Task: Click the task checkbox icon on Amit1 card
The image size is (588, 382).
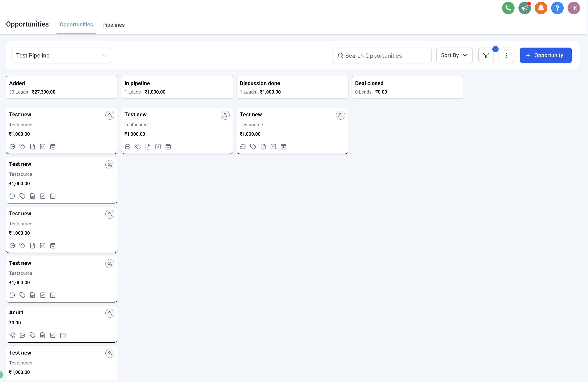Action: 53,335
